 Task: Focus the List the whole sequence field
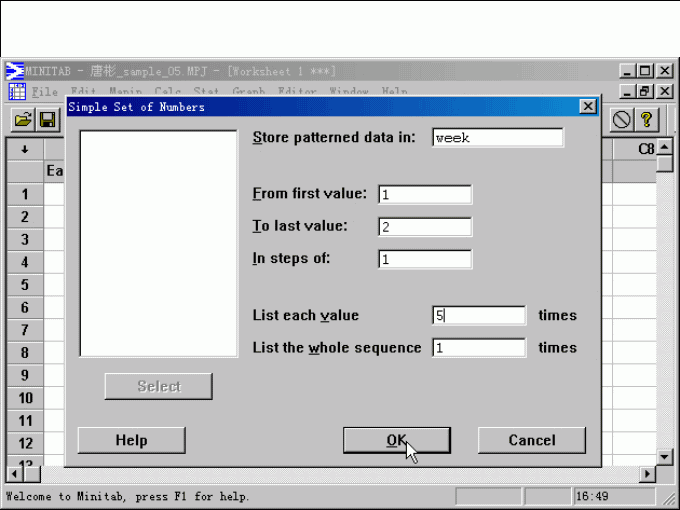point(478,348)
